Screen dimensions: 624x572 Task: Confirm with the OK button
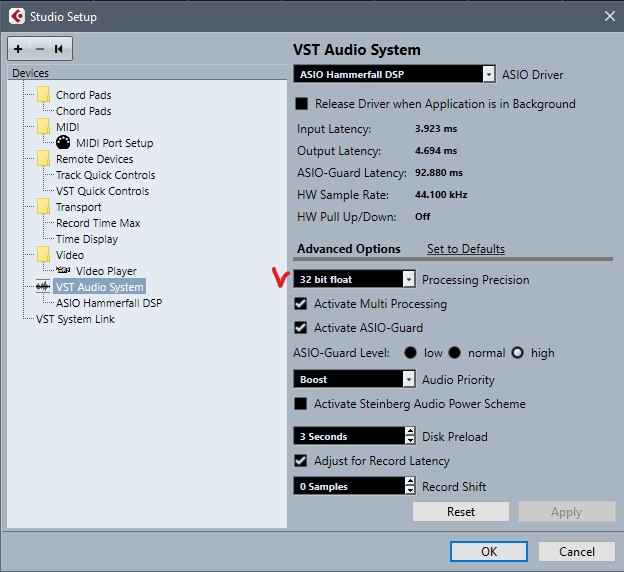(489, 551)
